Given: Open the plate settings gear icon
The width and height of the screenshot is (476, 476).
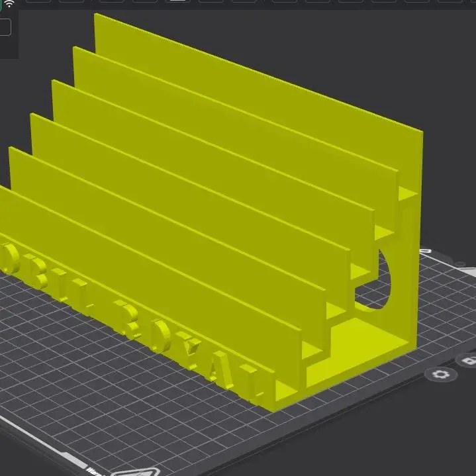Looking at the screenshot, I should [x=441, y=374].
